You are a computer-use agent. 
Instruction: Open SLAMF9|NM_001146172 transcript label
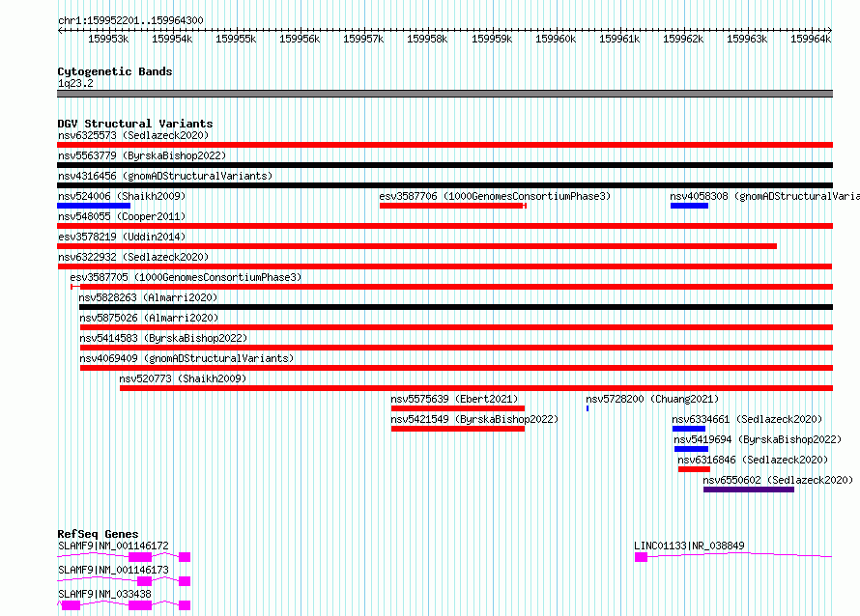point(113,546)
